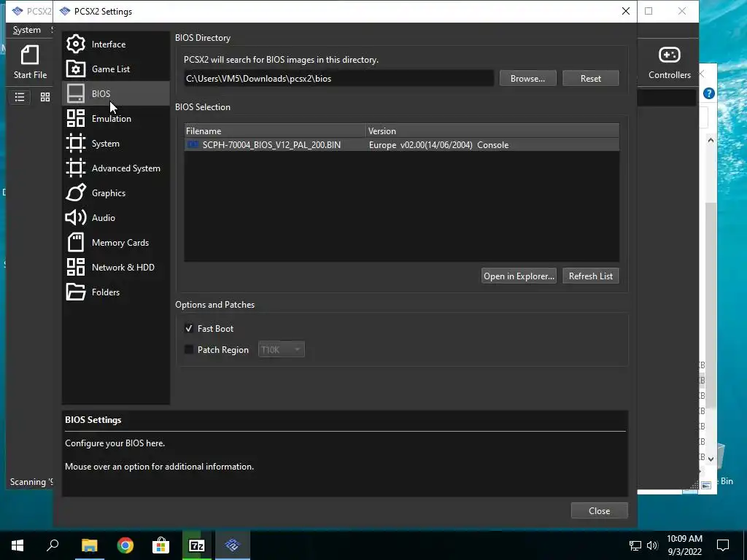Click the Filename column header
Image resolution: width=747 pixels, height=560 pixels.
pos(275,131)
